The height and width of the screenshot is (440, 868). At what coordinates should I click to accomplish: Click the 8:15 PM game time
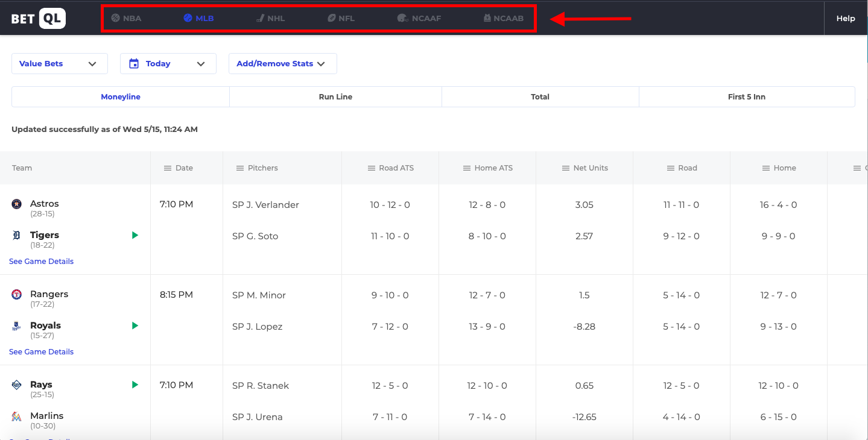tap(176, 295)
